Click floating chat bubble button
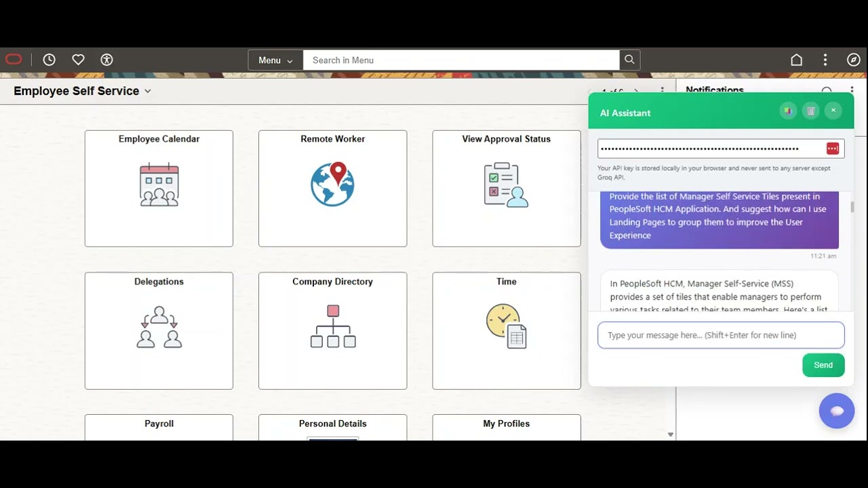Screen dimensions: 868x488 point(837,411)
